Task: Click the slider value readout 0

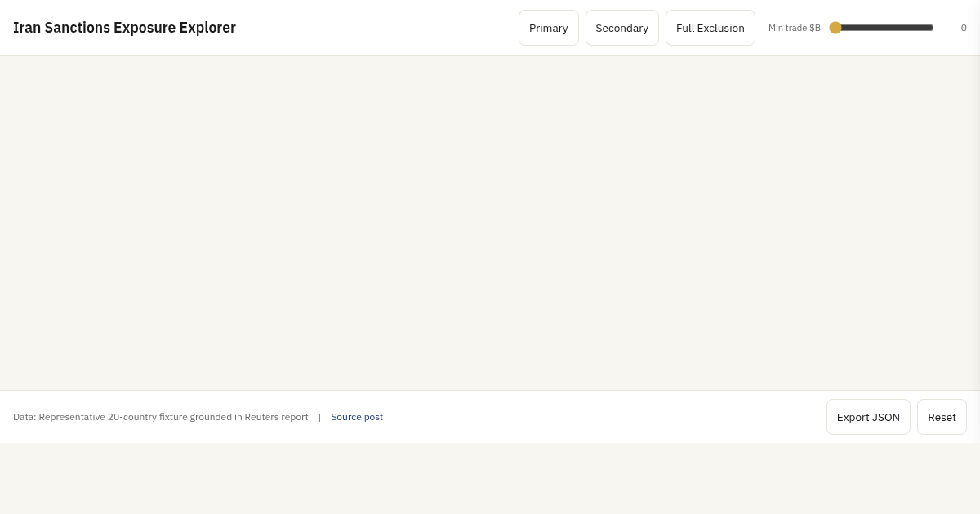Action: point(964,28)
